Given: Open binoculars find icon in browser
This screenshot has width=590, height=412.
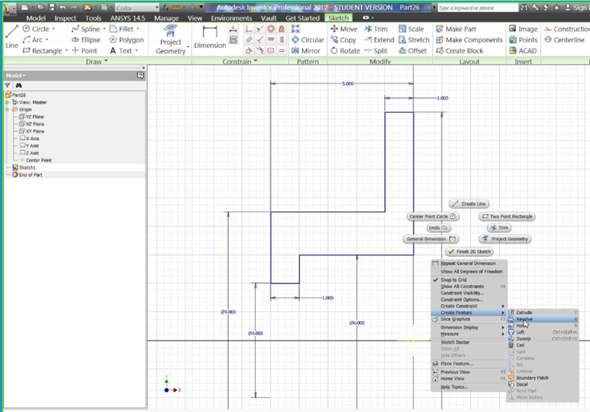Looking at the screenshot, I should click(18, 85).
